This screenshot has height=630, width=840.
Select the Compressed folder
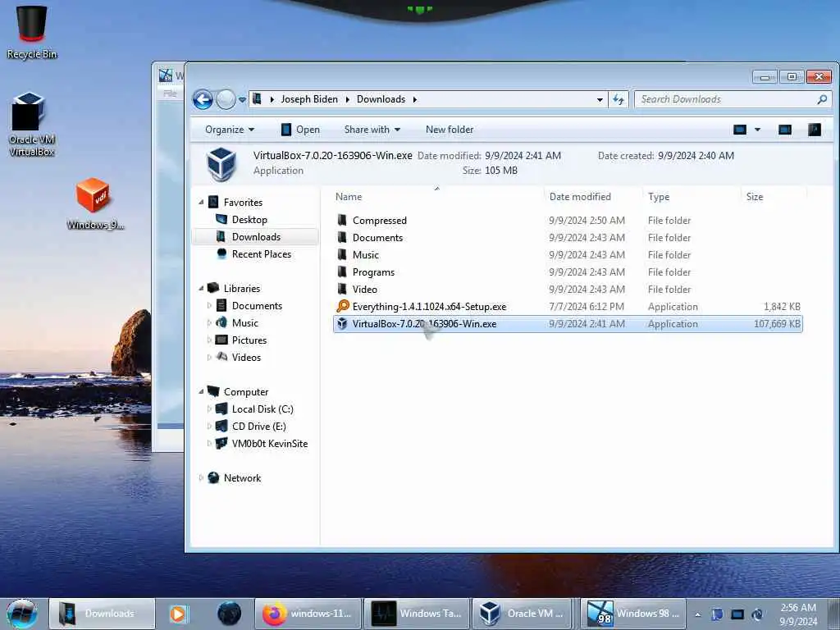tap(379, 220)
